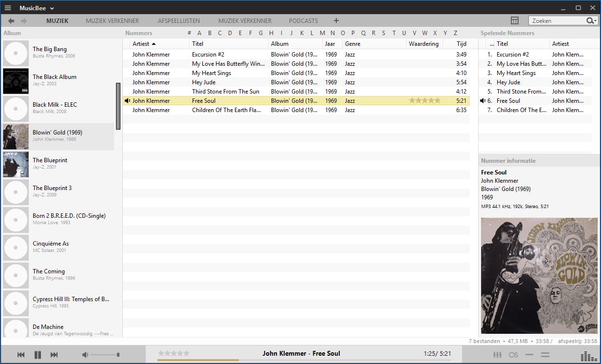
Task: Select Cinquième As album
Action: click(x=58, y=248)
